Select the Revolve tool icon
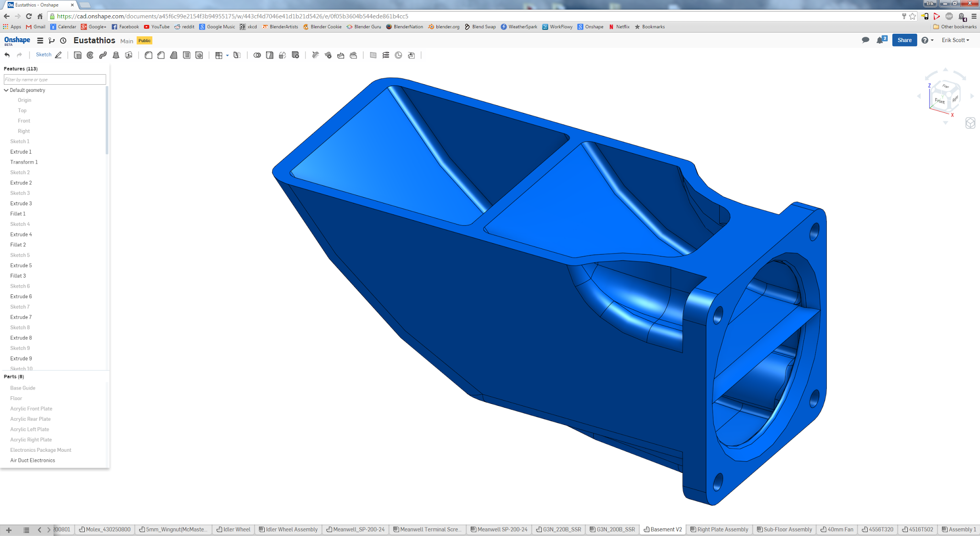980x536 pixels. coord(90,56)
